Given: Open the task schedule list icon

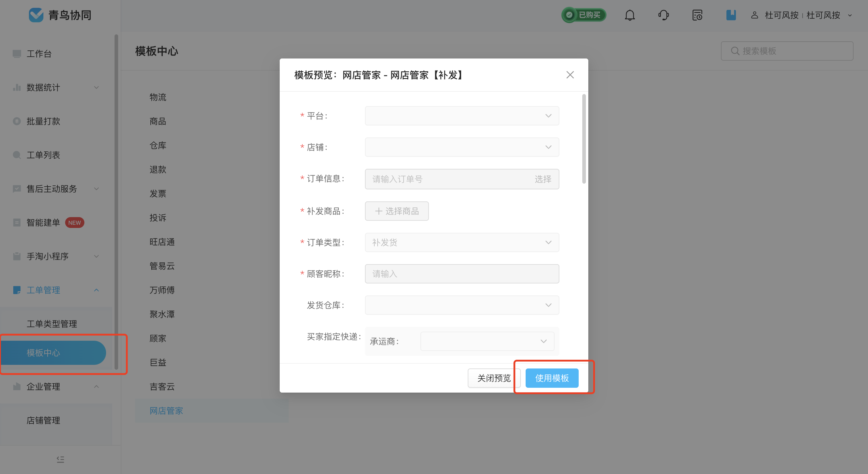Looking at the screenshot, I should tap(697, 15).
